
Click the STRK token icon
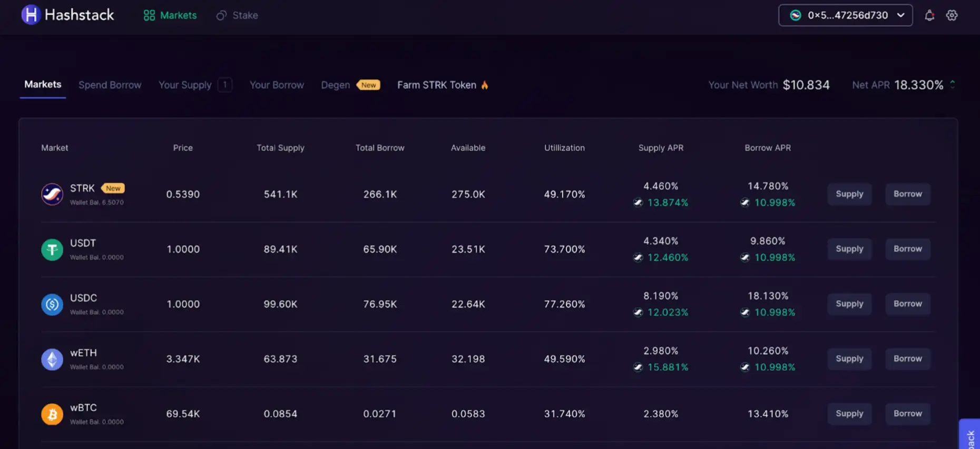[52, 194]
